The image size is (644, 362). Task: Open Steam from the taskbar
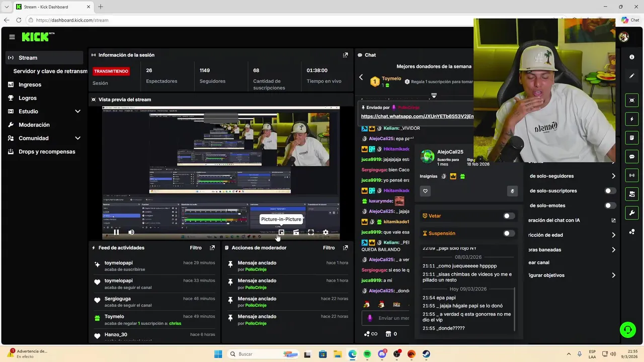pos(426,354)
